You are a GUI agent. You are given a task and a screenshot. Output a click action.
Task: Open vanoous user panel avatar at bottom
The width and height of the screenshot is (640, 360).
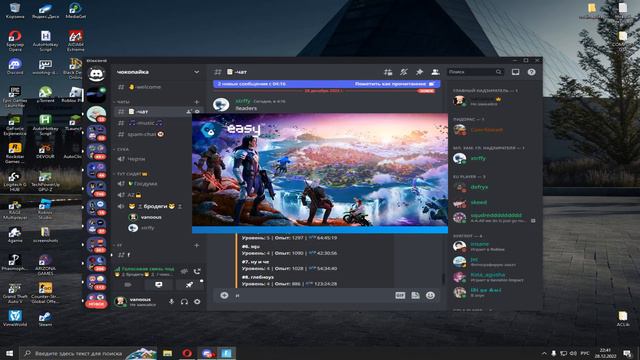click(120, 302)
